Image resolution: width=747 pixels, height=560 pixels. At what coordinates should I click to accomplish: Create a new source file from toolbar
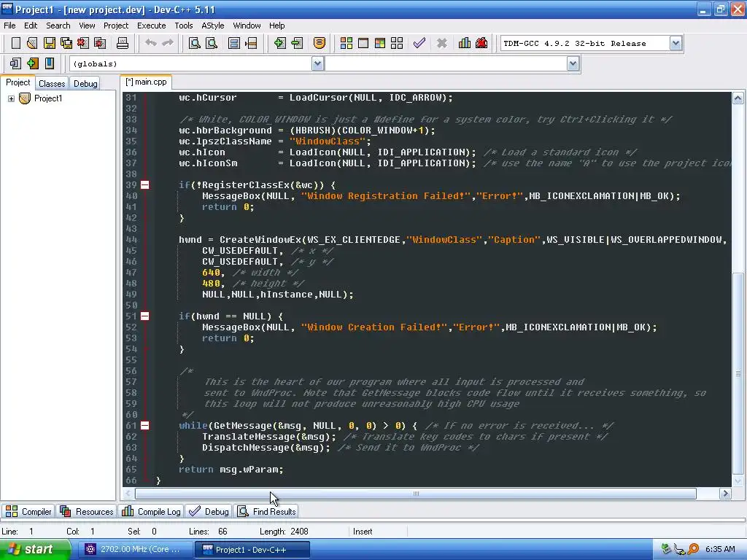pos(16,43)
